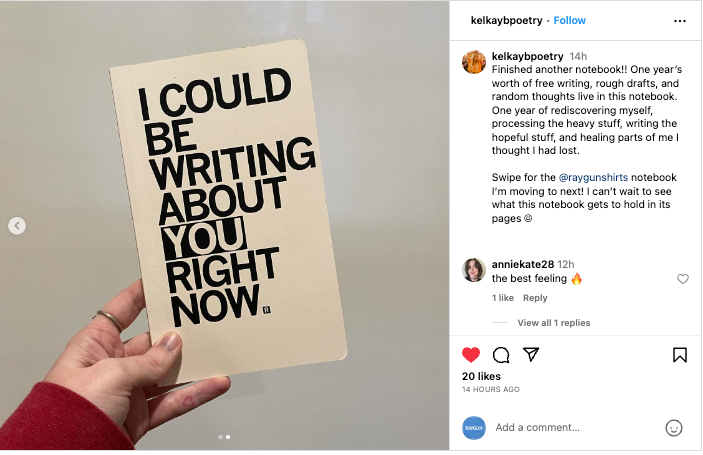The width and height of the screenshot is (703, 455).
Task: Save post with bookmark icon
Action: [680, 355]
